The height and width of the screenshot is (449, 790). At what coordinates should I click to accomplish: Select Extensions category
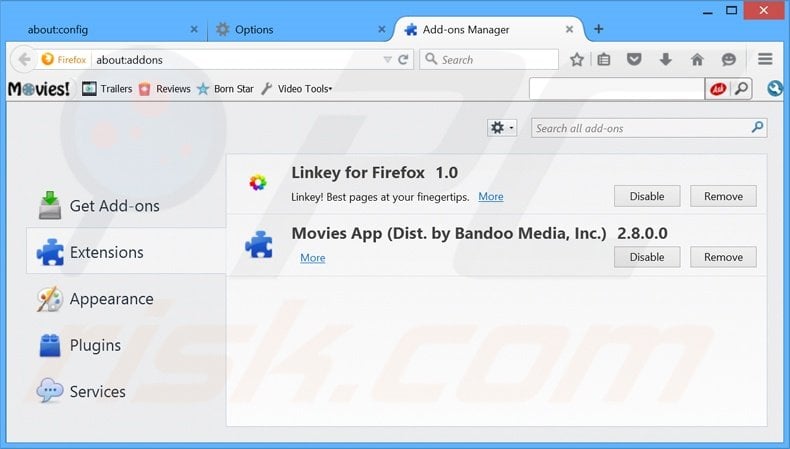[x=126, y=251]
